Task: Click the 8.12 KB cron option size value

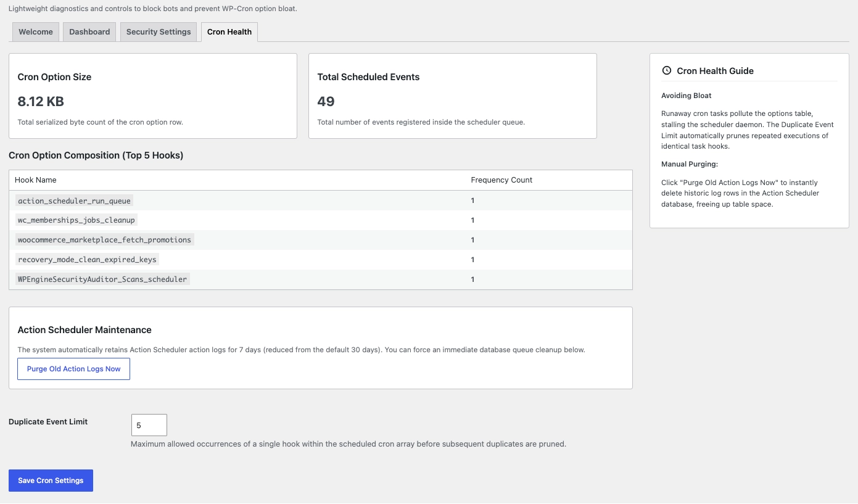Action: click(41, 101)
